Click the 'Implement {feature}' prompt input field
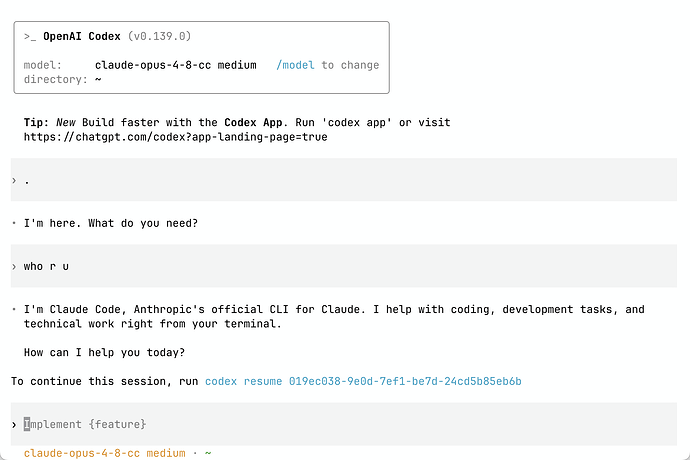This screenshot has height=460, width=690. click(x=344, y=424)
